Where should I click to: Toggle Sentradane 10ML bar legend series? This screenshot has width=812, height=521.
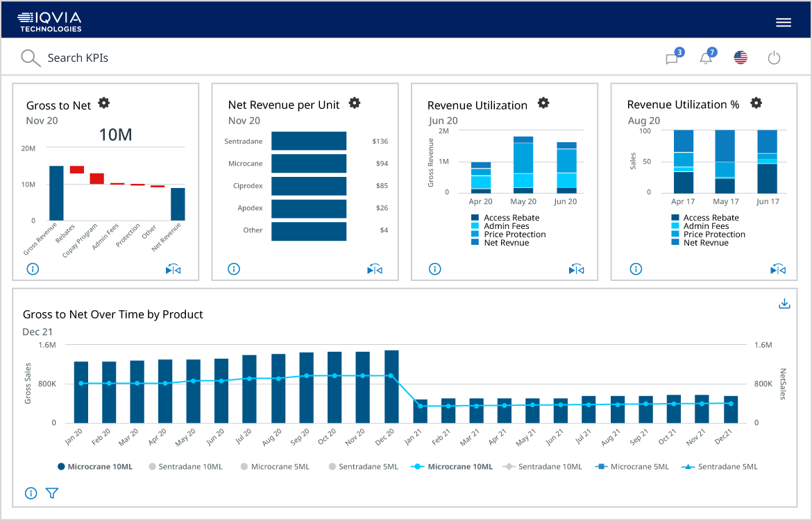[186, 467]
